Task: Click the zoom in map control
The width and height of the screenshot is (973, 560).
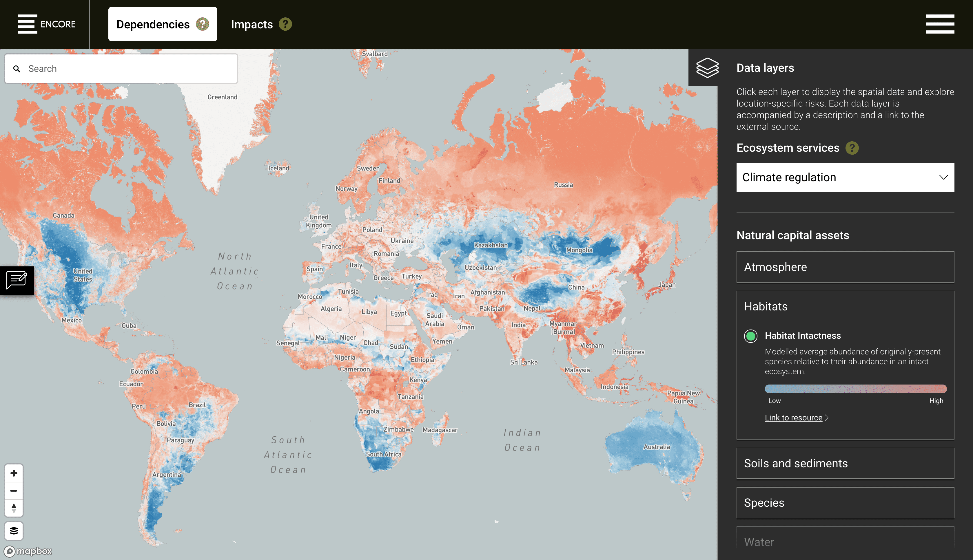Action: tap(14, 473)
